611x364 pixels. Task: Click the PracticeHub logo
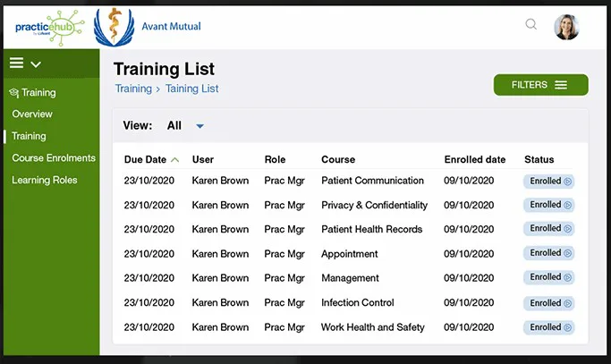pos(49,28)
